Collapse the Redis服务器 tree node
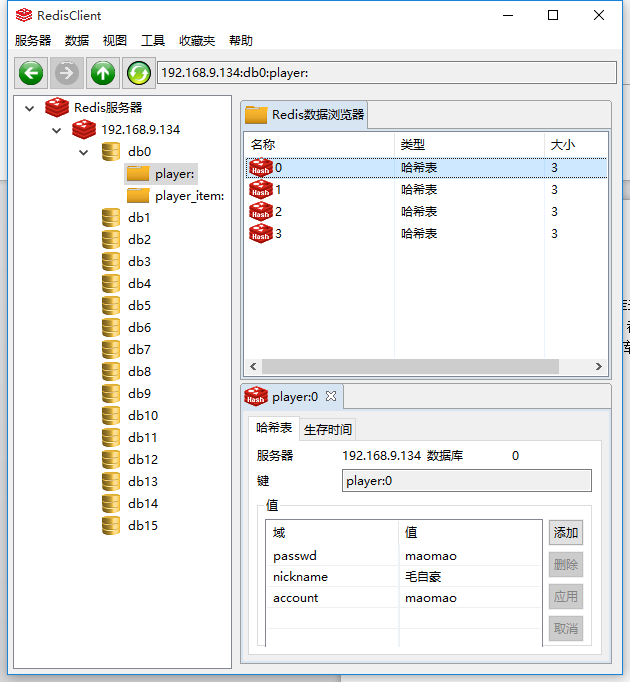Viewport: 630px width, 682px height. [30, 108]
